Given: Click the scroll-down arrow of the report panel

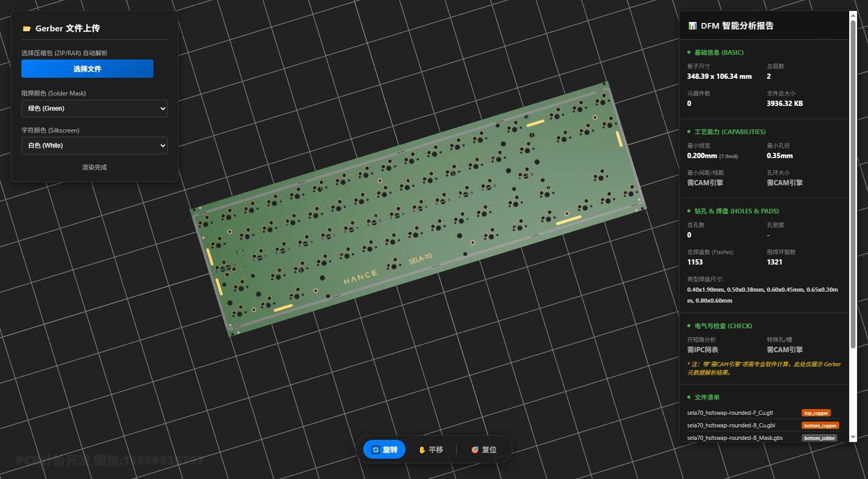Looking at the screenshot, I should coord(853,437).
